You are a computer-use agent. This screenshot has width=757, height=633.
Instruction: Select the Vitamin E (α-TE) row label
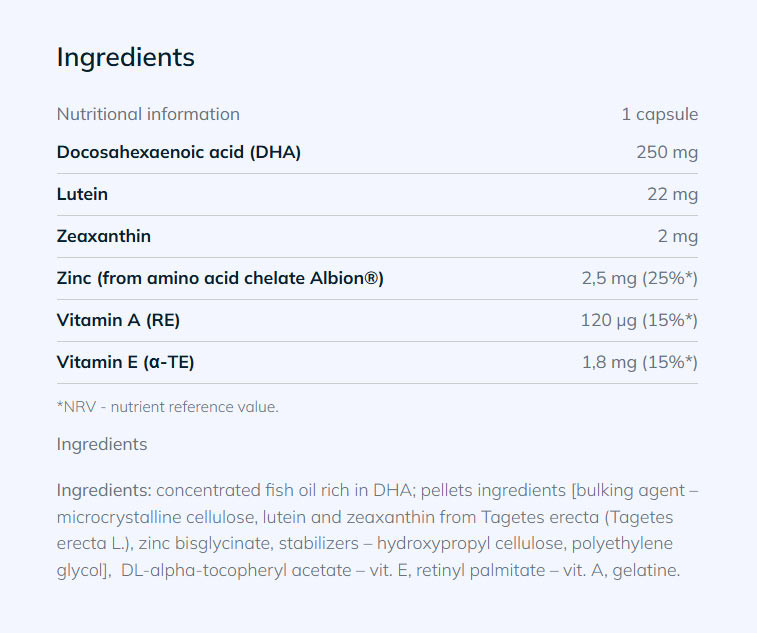click(x=125, y=362)
